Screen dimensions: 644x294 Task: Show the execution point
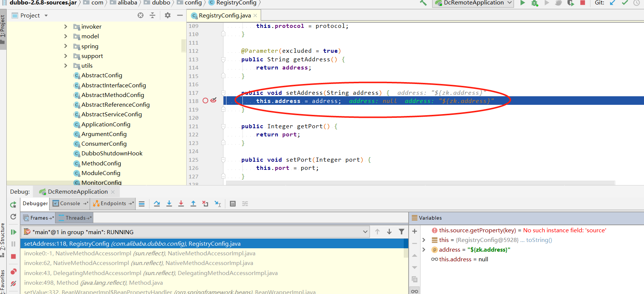point(142,204)
